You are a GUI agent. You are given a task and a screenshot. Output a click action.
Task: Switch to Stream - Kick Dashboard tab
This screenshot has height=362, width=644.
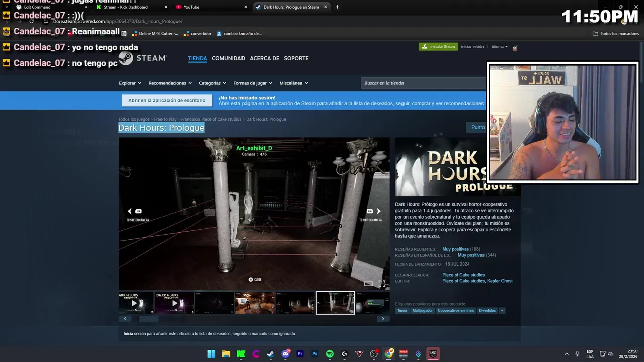tap(131, 7)
